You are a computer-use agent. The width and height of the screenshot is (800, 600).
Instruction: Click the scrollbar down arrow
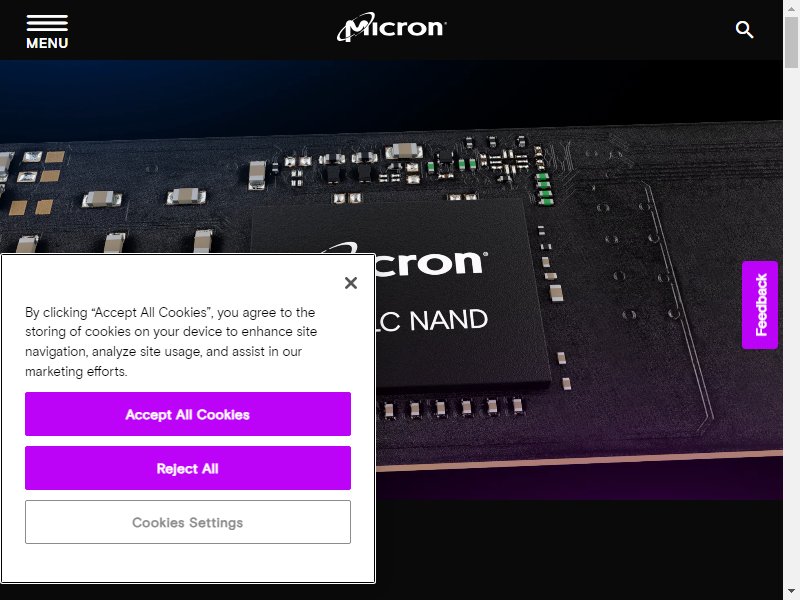click(x=791, y=591)
